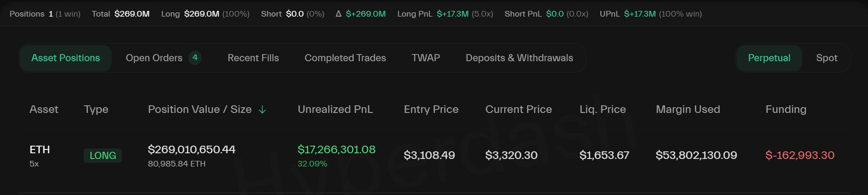This screenshot has width=868, height=195.
Task: Click the Funding column header
Action: coord(785,110)
